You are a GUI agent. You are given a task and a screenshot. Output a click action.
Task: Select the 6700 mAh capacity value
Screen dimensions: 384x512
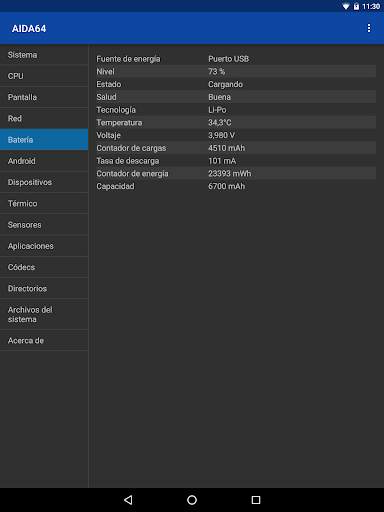(x=227, y=186)
